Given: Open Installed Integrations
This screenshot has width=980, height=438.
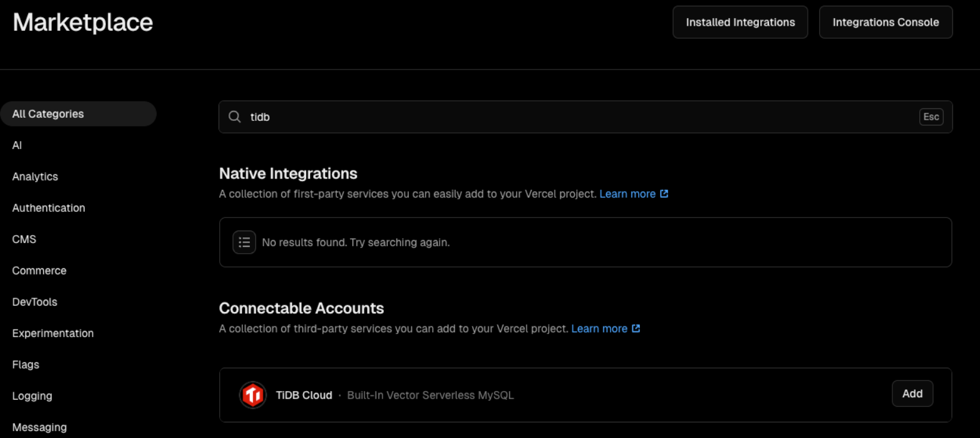Looking at the screenshot, I should [x=740, y=23].
